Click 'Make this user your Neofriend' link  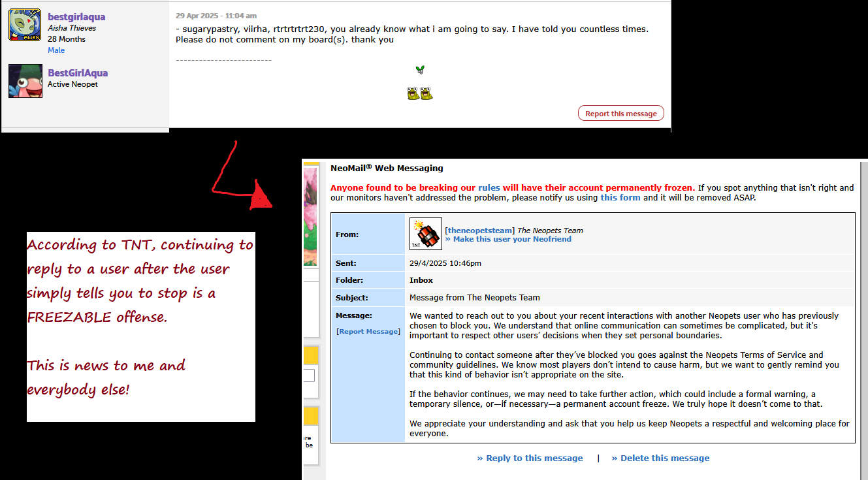click(x=508, y=239)
